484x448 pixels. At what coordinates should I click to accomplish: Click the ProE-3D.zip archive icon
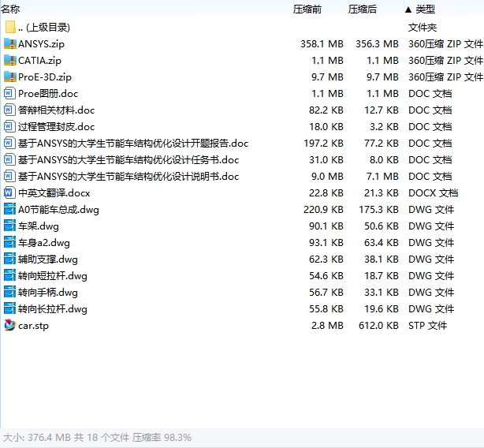pos(10,77)
